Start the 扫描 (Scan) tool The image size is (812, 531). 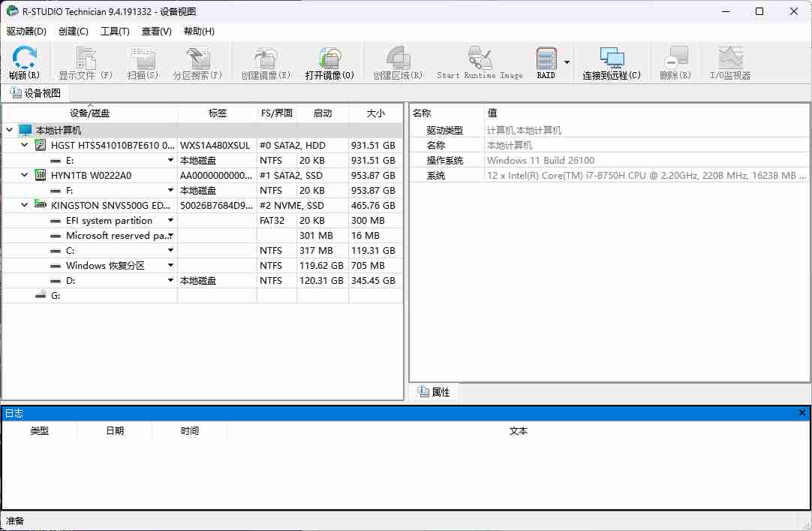click(x=142, y=62)
